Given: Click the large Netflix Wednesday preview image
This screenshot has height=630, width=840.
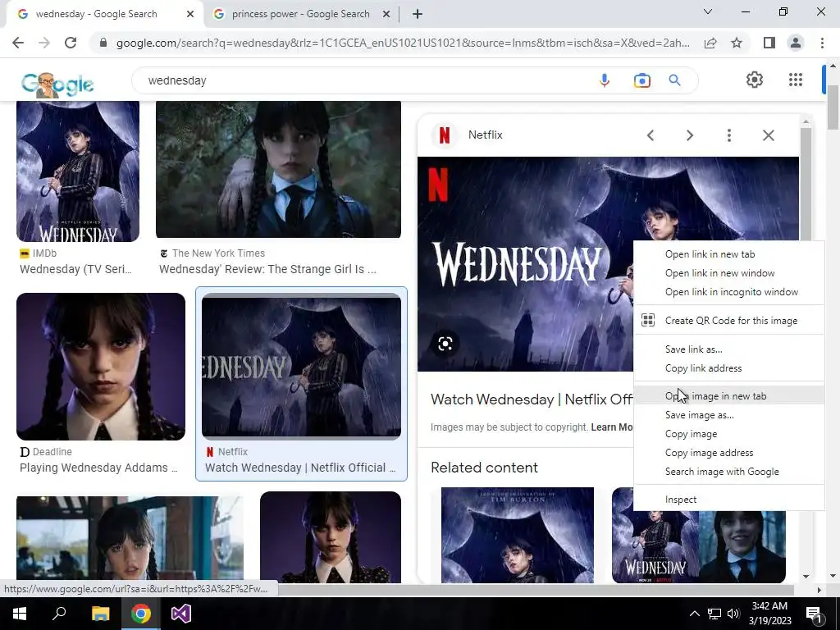Looking at the screenshot, I should (525, 263).
